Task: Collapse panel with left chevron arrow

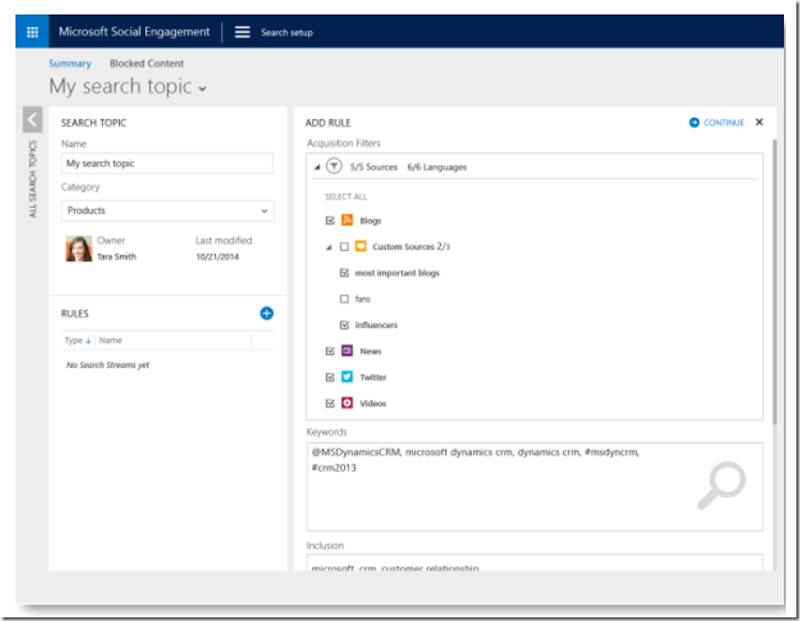Action: click(32, 120)
